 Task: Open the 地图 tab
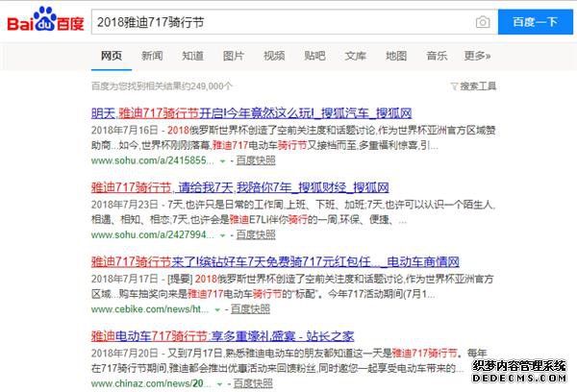[396, 56]
